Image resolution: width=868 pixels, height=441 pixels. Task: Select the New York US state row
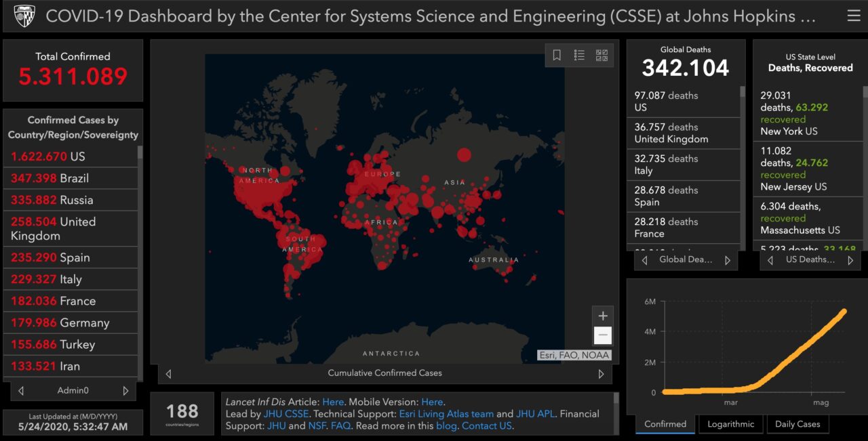[x=809, y=113]
